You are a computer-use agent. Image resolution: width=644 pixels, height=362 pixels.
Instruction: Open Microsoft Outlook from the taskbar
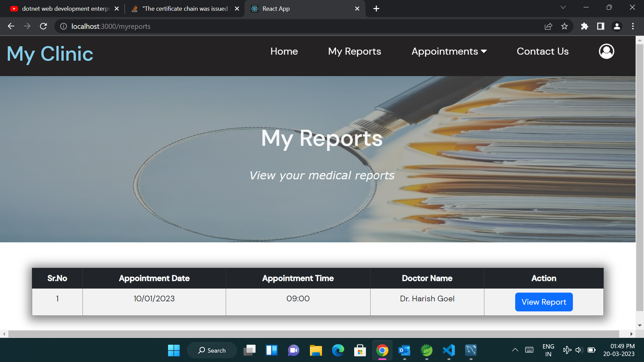coord(405,350)
